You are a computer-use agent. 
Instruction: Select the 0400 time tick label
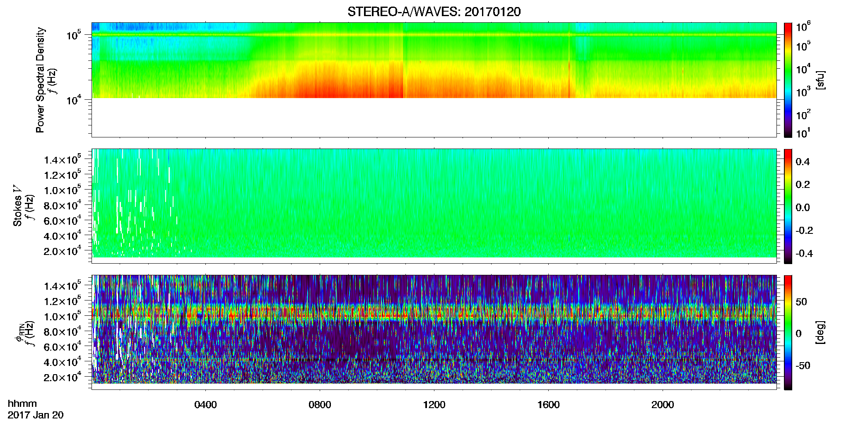click(x=205, y=405)
